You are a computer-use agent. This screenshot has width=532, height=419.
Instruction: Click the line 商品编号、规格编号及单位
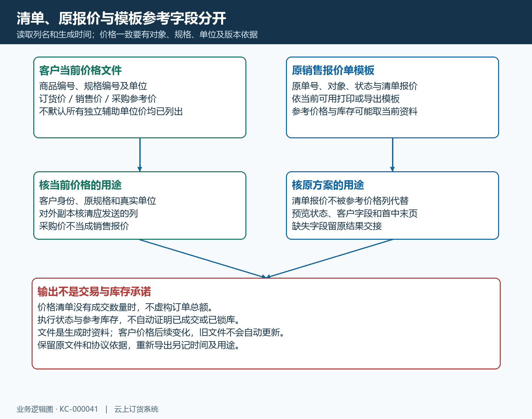[93, 86]
